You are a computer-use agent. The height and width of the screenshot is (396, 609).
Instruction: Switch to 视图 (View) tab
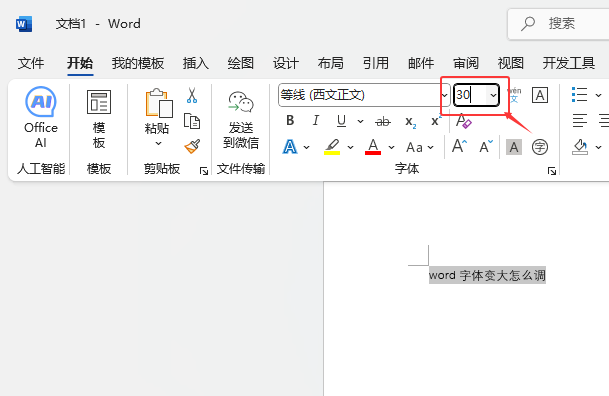[511, 63]
